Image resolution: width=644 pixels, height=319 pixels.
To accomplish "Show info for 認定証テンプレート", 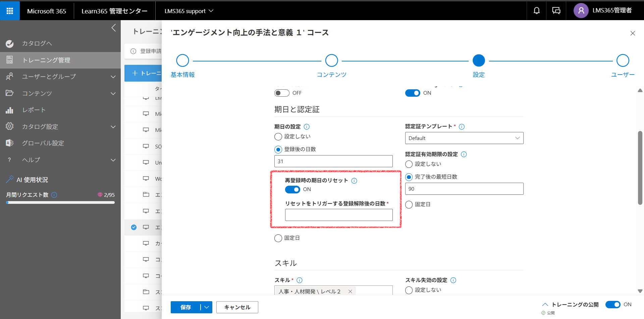I will 462,127.
